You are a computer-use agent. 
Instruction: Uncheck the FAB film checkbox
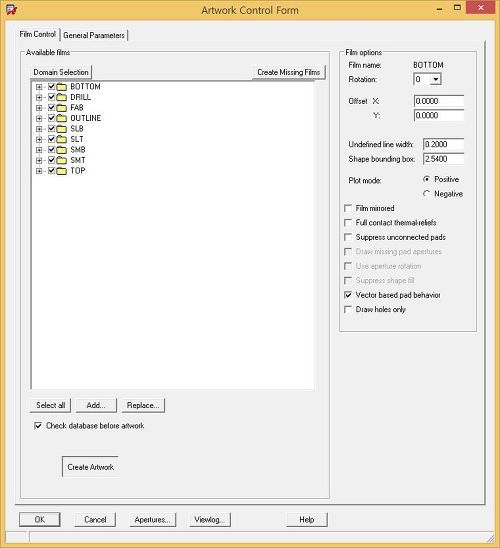(x=52, y=107)
